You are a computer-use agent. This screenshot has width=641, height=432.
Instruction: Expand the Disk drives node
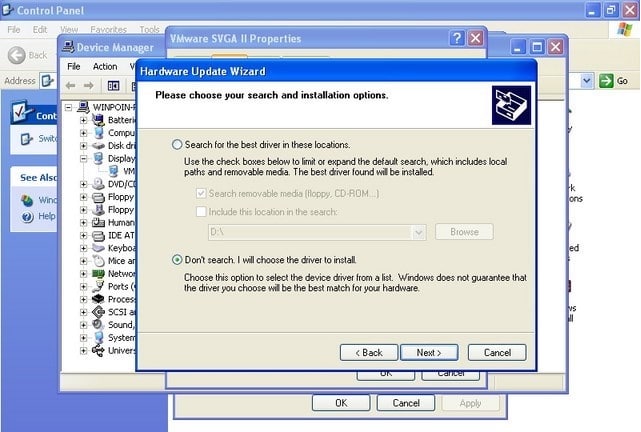pos(83,145)
